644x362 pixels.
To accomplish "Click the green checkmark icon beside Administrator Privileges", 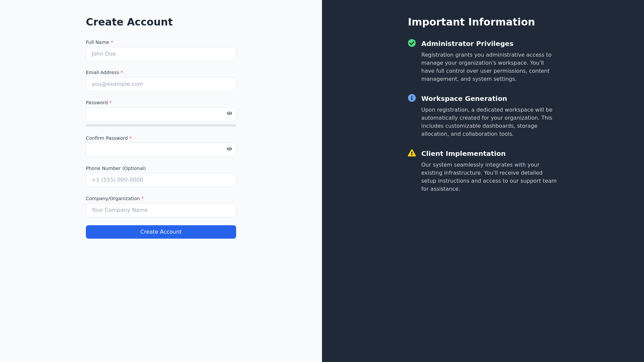I will pyautogui.click(x=412, y=43).
